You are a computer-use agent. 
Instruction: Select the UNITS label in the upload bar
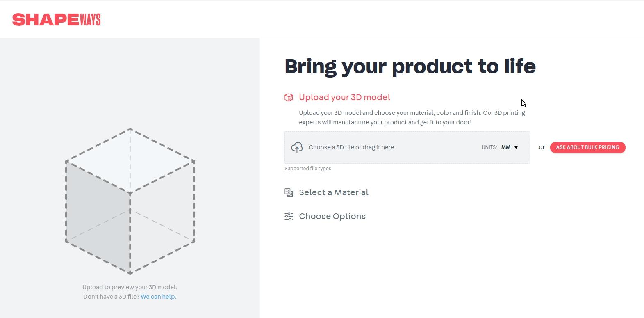[489, 147]
